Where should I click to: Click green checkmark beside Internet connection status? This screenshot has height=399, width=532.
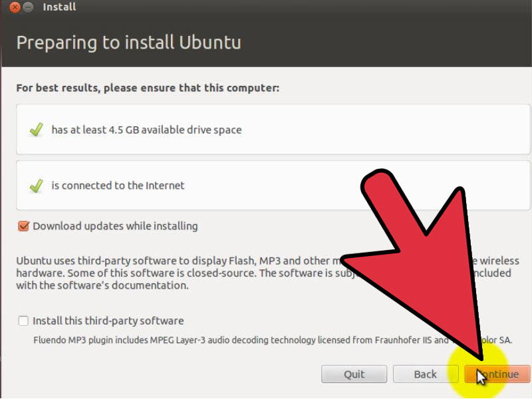tap(36, 186)
